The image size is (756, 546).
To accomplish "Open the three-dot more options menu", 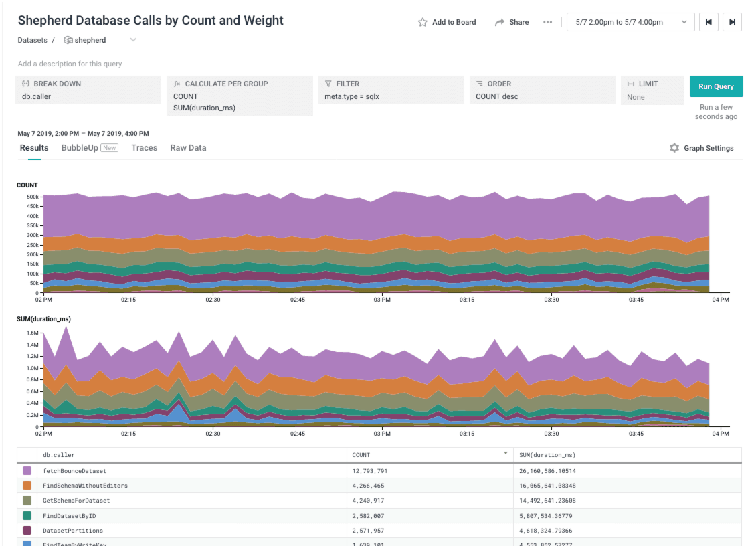I will coord(547,22).
